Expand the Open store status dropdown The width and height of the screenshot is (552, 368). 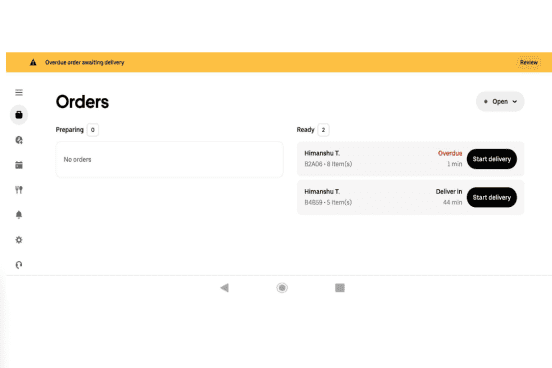tap(500, 101)
